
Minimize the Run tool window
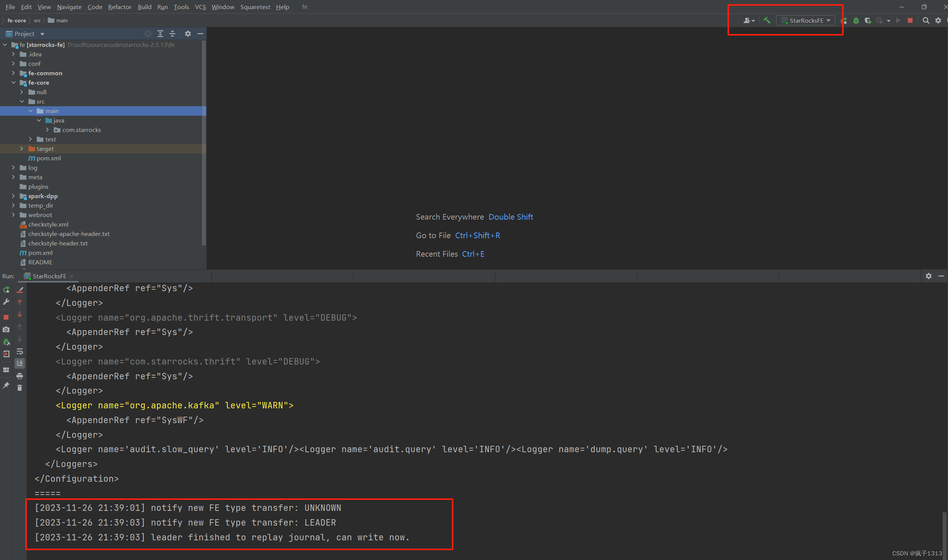point(941,276)
